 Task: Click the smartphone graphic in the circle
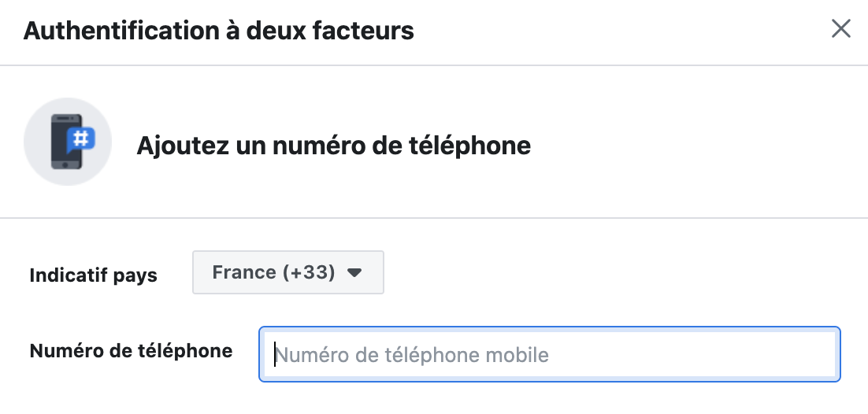pyautogui.click(x=66, y=142)
